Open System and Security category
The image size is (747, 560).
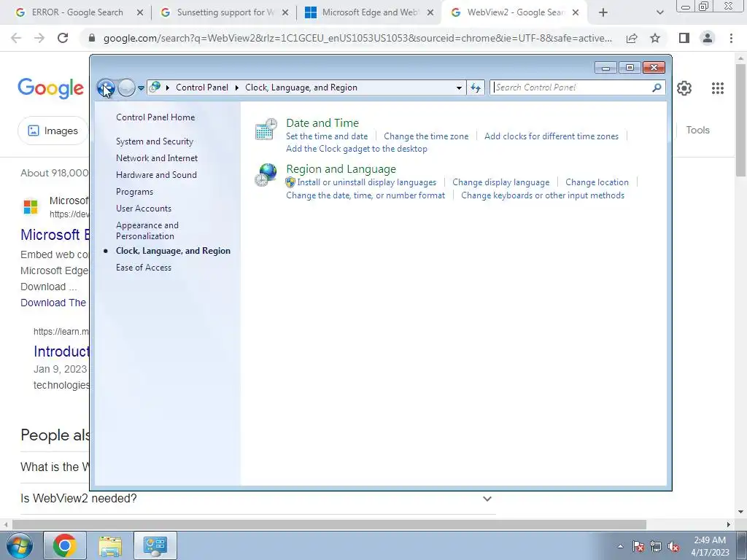tap(155, 141)
